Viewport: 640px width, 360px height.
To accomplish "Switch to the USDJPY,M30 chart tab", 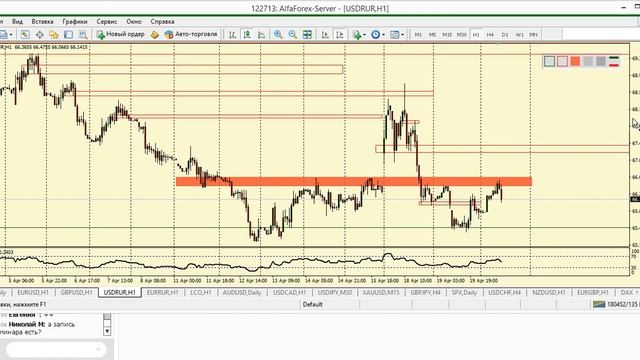I will 335,293.
